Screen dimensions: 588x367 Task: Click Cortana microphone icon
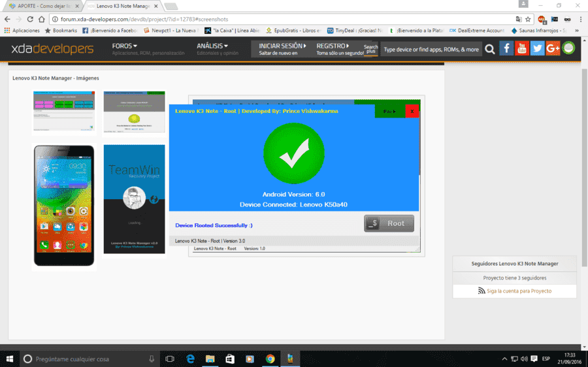(152, 359)
